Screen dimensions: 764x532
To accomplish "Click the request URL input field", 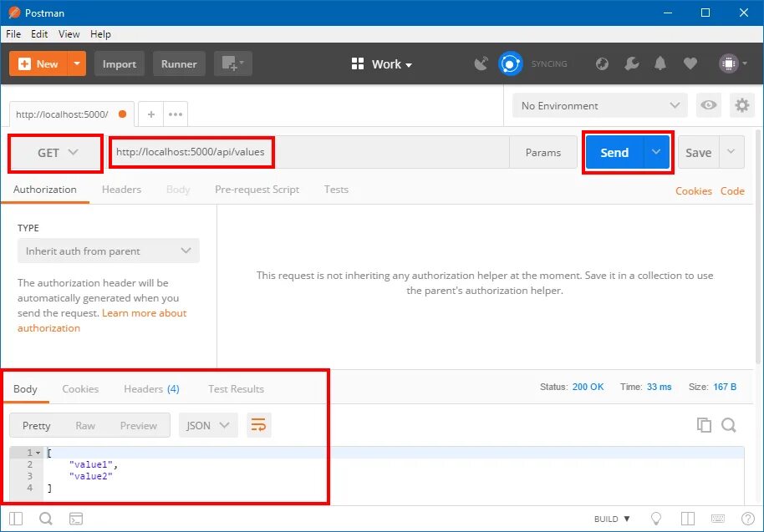I will click(x=309, y=152).
